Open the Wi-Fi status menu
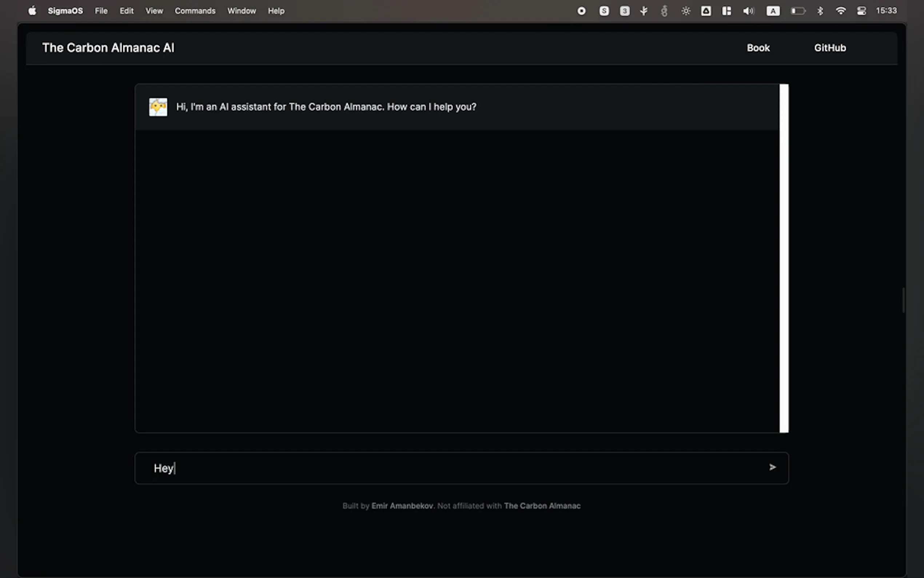This screenshot has height=578, width=924. click(840, 11)
